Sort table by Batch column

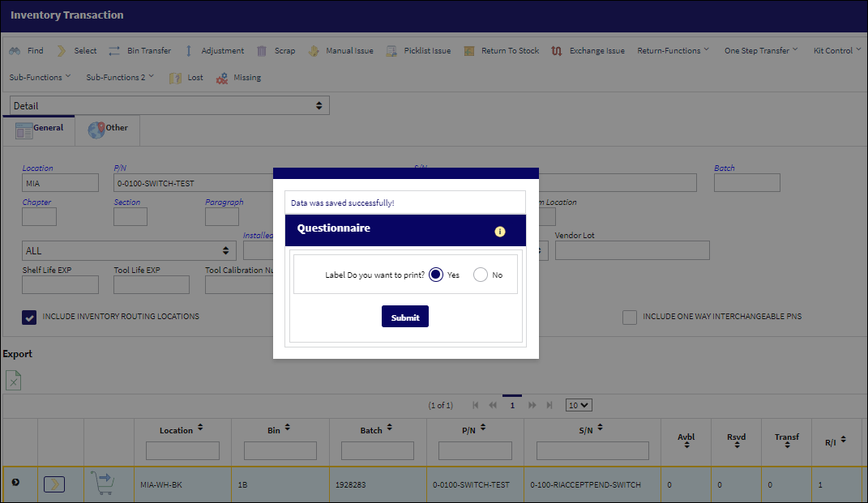pos(390,428)
